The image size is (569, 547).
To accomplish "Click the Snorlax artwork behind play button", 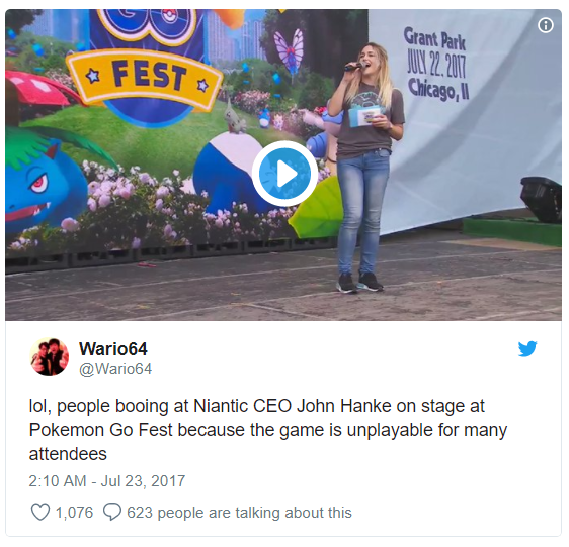I will pos(230,171).
